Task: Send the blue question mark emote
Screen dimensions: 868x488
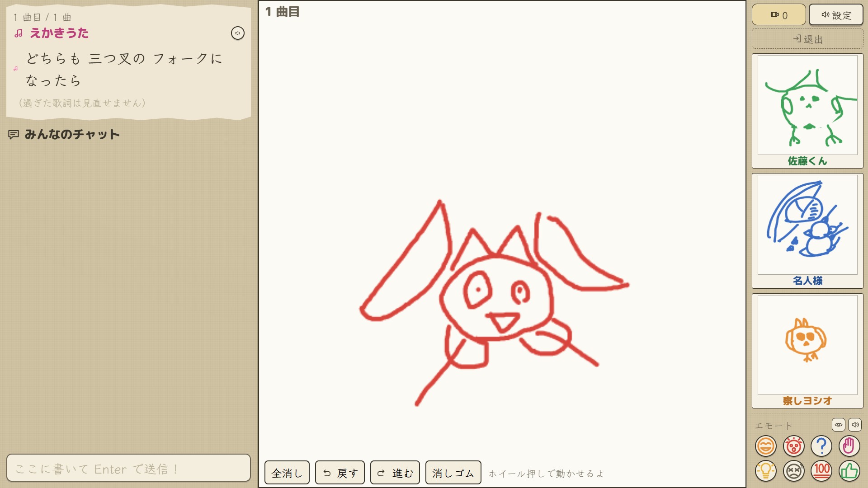Action: tap(821, 446)
